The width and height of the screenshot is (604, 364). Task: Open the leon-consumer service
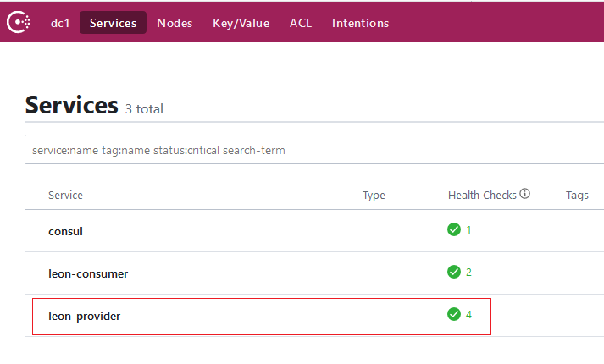pos(88,273)
